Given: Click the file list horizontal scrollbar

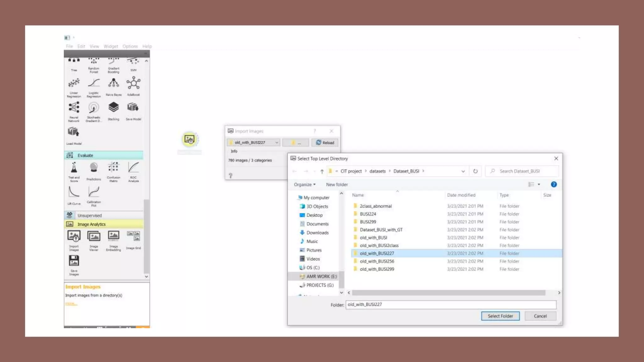Looking at the screenshot, I should 448,293.
